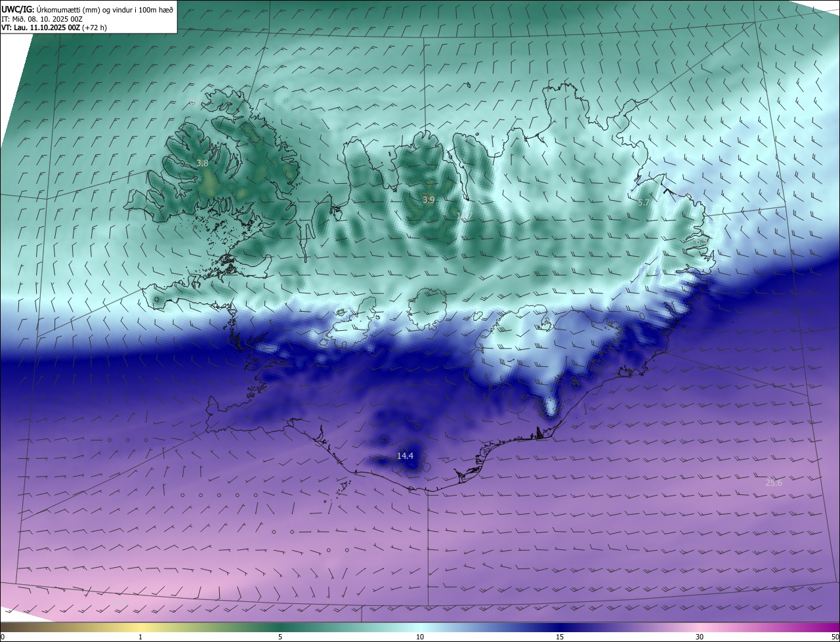Click the 10.7 value below the 3.9 label
840x642 pixels.
tap(464, 216)
